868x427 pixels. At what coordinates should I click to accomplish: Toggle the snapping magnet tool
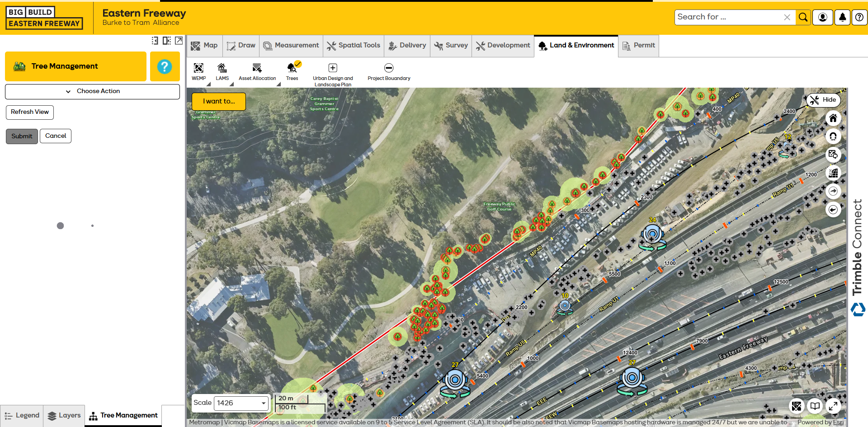pos(833,136)
